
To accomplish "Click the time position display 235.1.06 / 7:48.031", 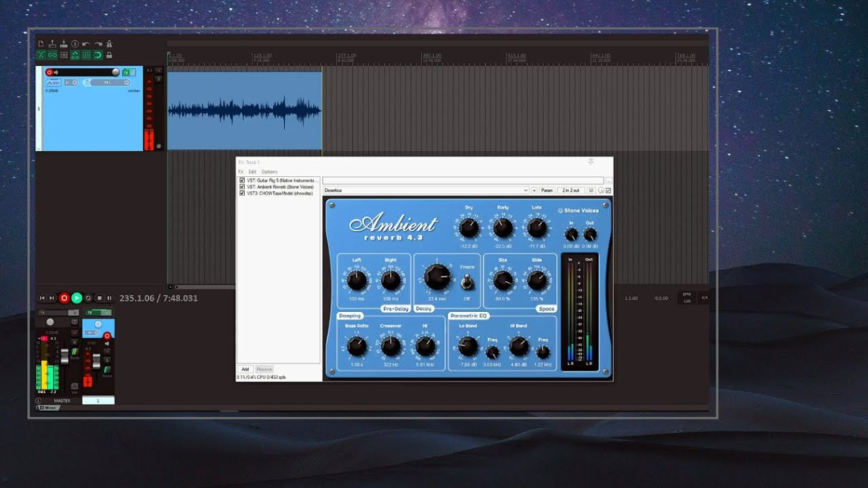I will click(159, 298).
